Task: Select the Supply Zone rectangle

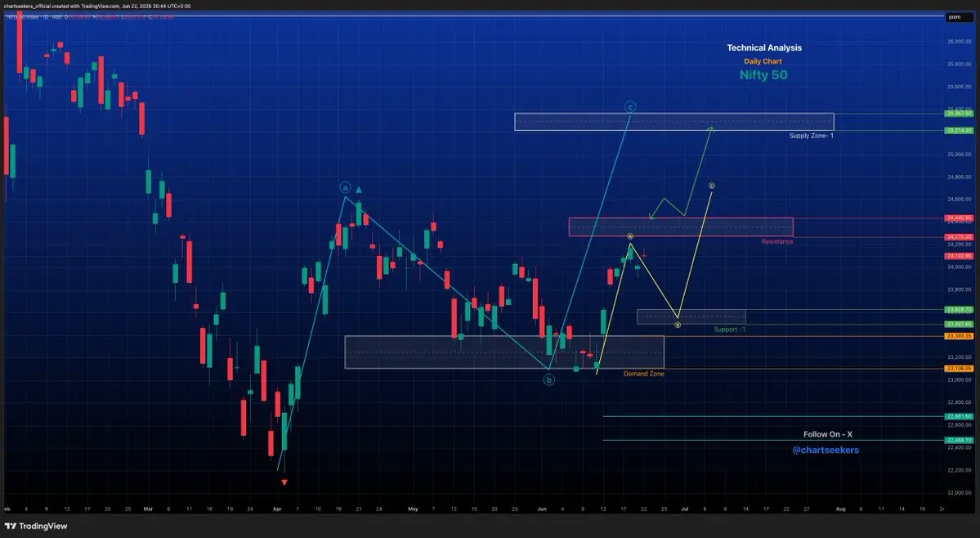Action: (673, 122)
